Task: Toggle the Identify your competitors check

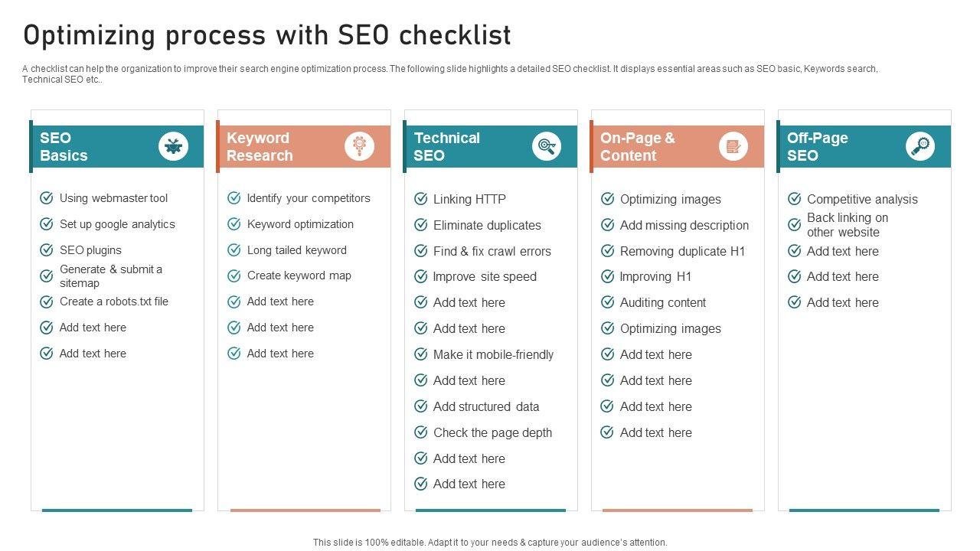Action: click(234, 198)
